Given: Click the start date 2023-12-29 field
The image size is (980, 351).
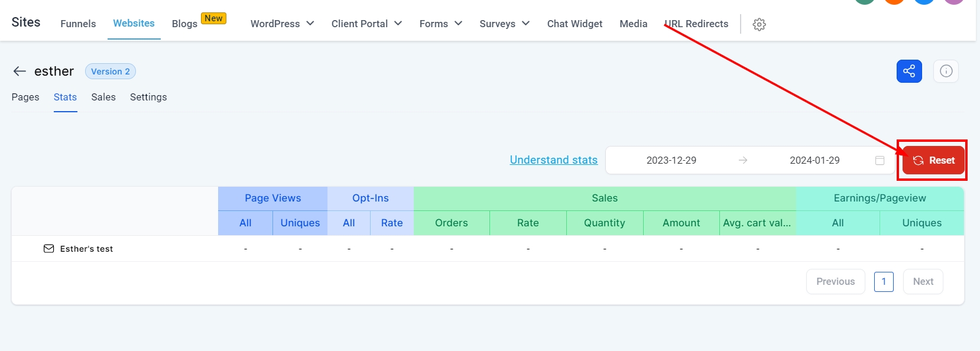Looking at the screenshot, I should (671, 160).
